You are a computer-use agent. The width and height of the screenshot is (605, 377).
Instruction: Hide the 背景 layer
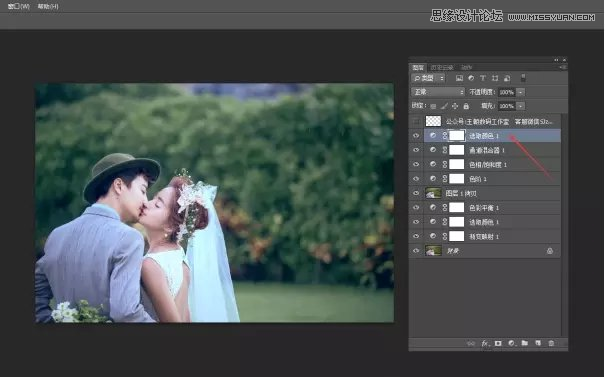416,251
